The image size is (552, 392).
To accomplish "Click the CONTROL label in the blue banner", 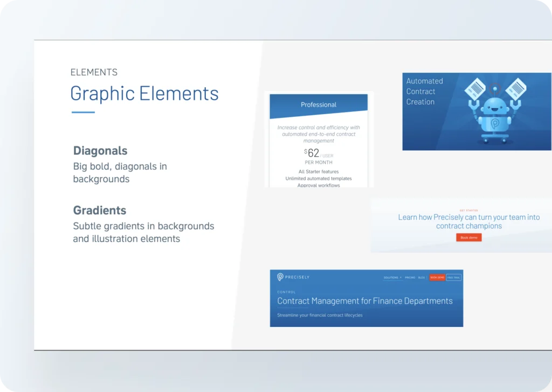I will tap(286, 292).
